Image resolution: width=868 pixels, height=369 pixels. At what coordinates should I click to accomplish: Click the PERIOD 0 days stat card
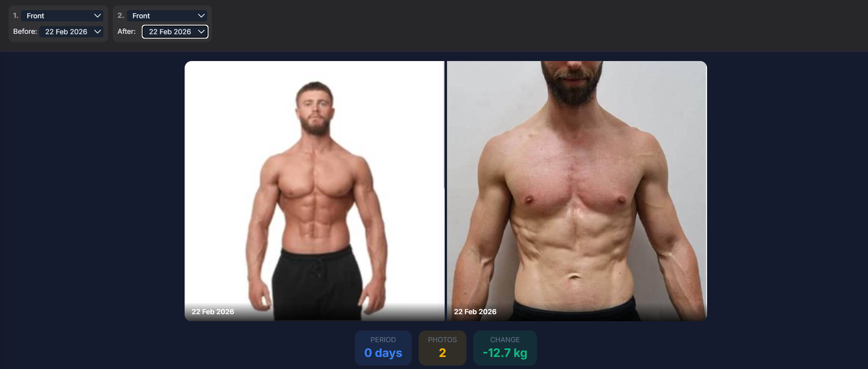(x=383, y=348)
